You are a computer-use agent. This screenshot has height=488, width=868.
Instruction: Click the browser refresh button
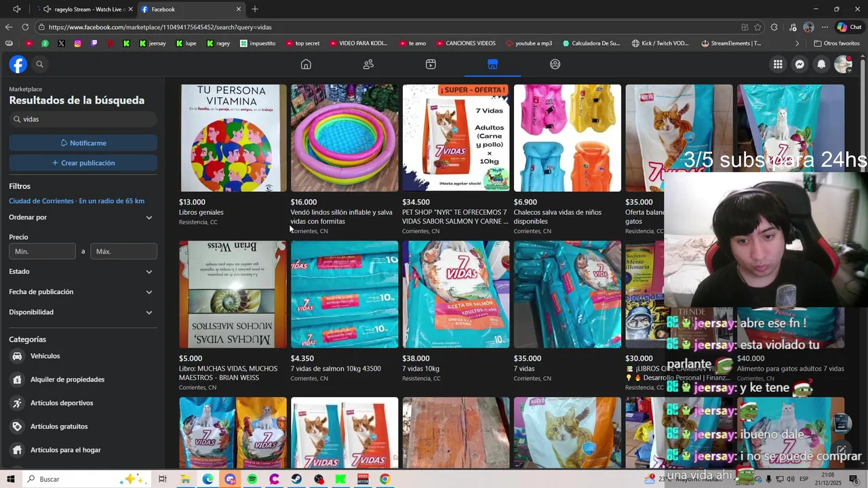tap(25, 27)
